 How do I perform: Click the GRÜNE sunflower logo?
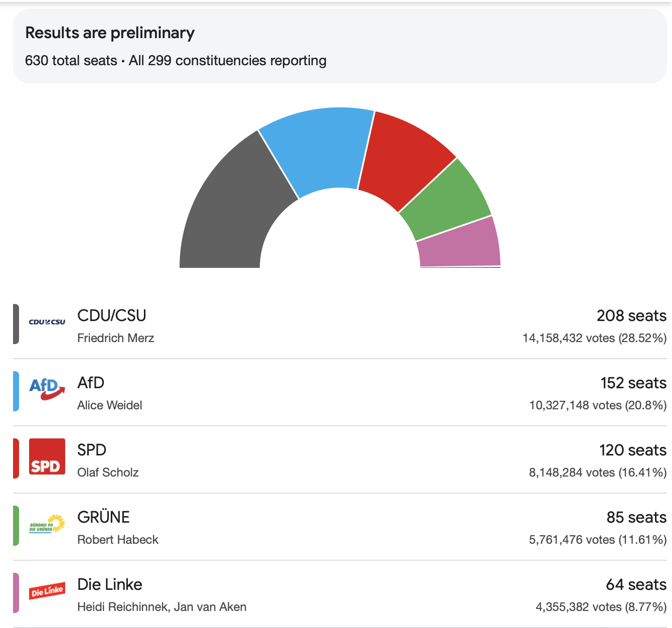pos(47,524)
